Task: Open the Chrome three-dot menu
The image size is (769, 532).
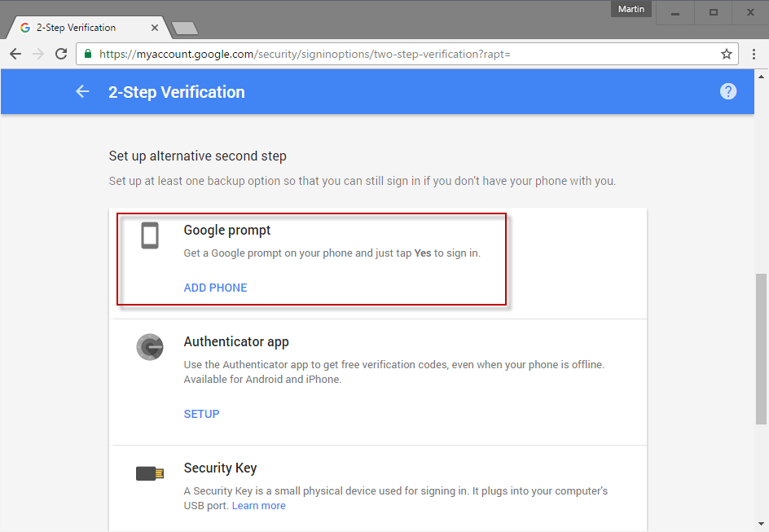Action: pos(754,53)
